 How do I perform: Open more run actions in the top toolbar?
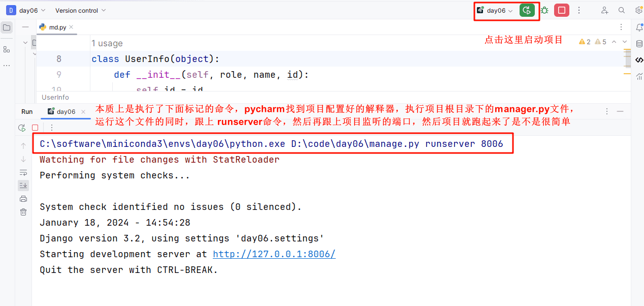(579, 10)
